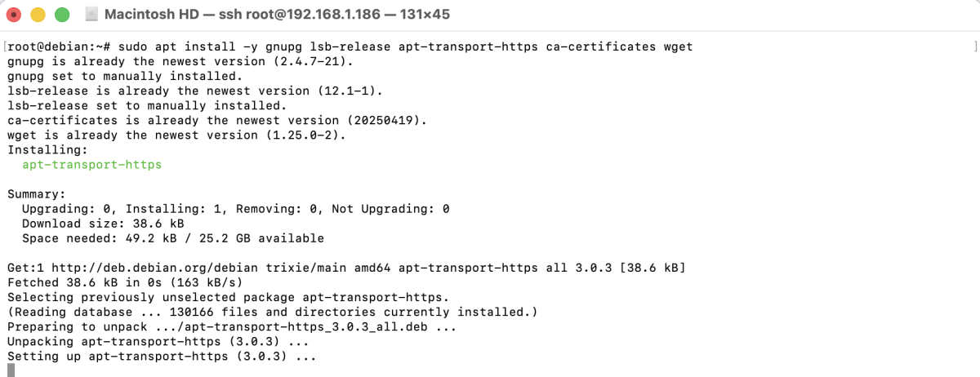Click the terminal cursor block at bottom
Image resolution: width=980 pixels, height=377 pixels.
click(11, 370)
